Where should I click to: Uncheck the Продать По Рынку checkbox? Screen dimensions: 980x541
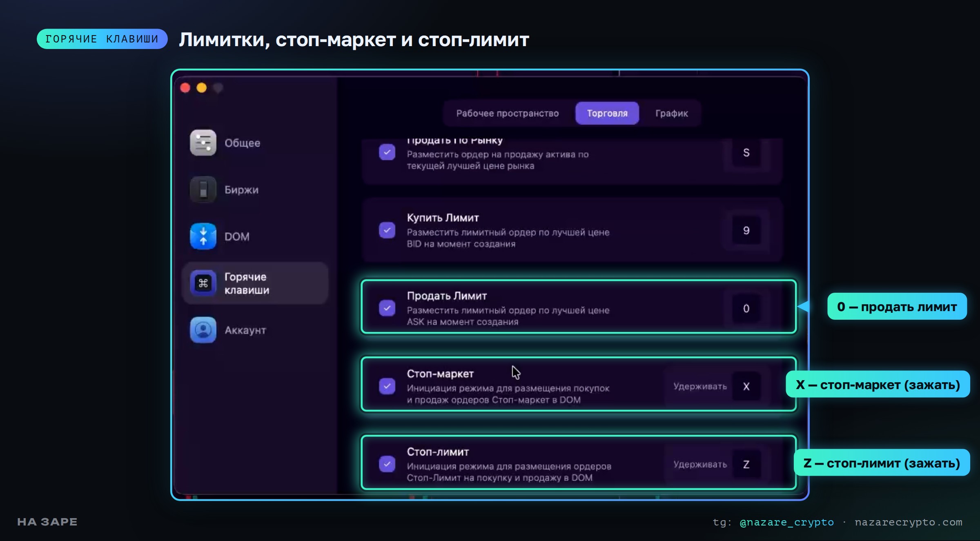[x=387, y=152]
